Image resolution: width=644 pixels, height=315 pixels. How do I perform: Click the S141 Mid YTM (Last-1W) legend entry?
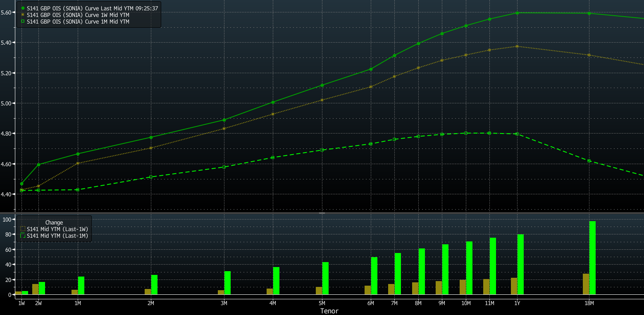click(x=54, y=229)
